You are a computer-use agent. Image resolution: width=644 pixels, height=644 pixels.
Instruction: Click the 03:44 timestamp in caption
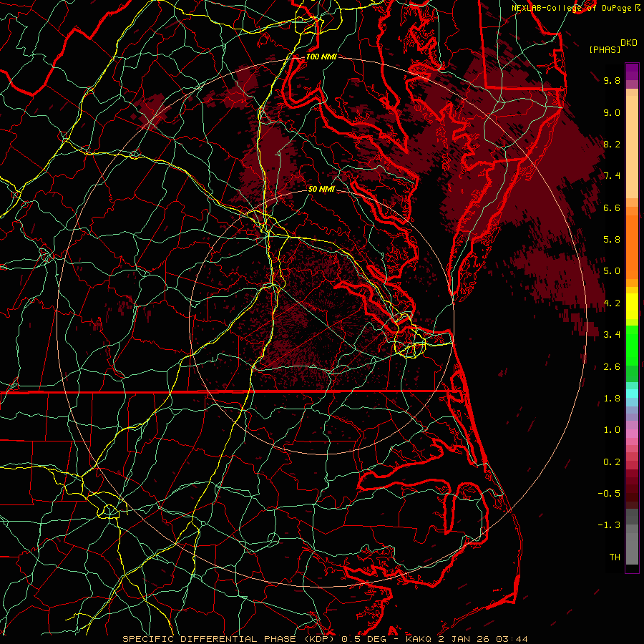coord(512,639)
